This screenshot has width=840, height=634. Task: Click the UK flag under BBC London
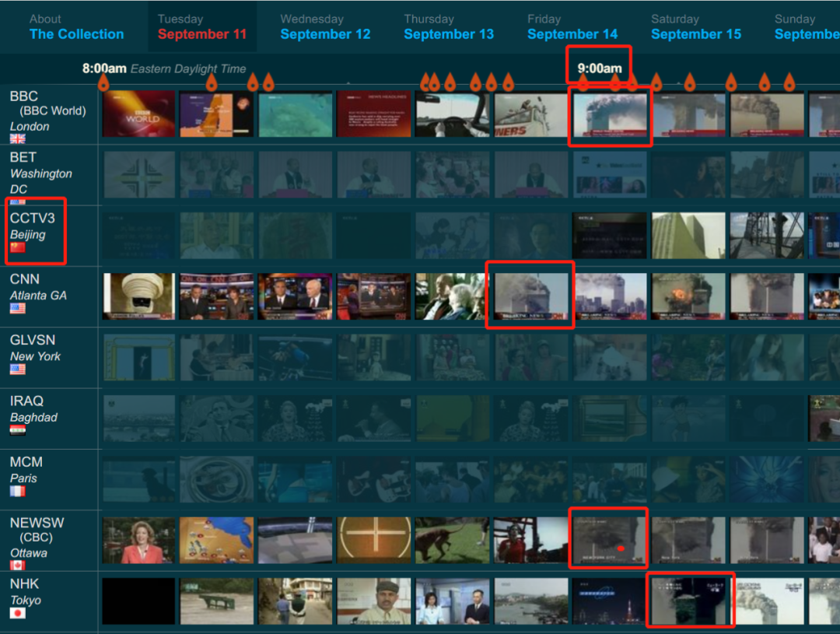tap(17, 139)
